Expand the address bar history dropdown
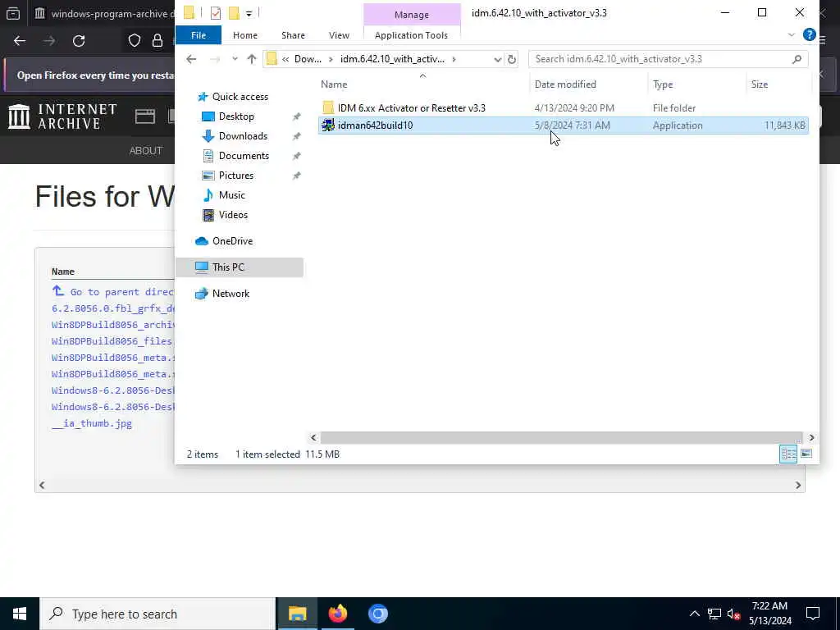The image size is (840, 630). tap(497, 59)
